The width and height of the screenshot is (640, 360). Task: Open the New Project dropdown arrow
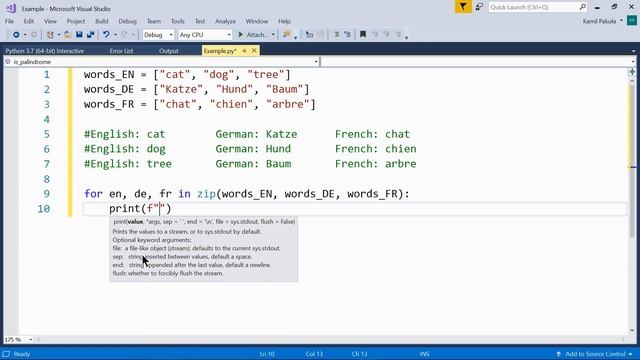point(58,35)
